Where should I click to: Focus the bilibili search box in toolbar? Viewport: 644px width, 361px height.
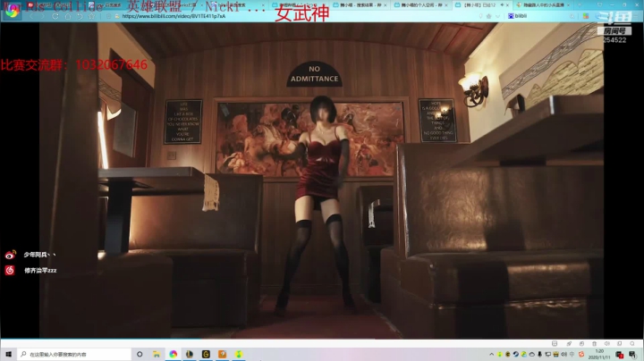[x=542, y=16]
